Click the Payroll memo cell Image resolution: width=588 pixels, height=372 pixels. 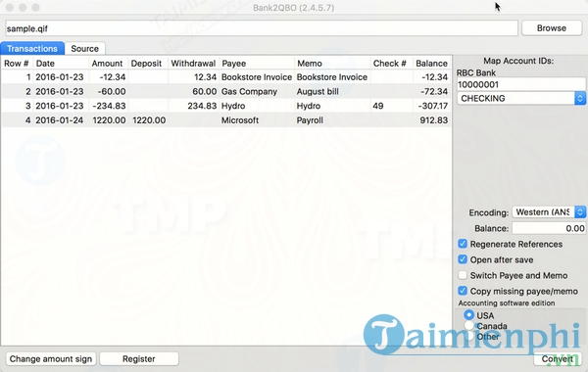332,120
